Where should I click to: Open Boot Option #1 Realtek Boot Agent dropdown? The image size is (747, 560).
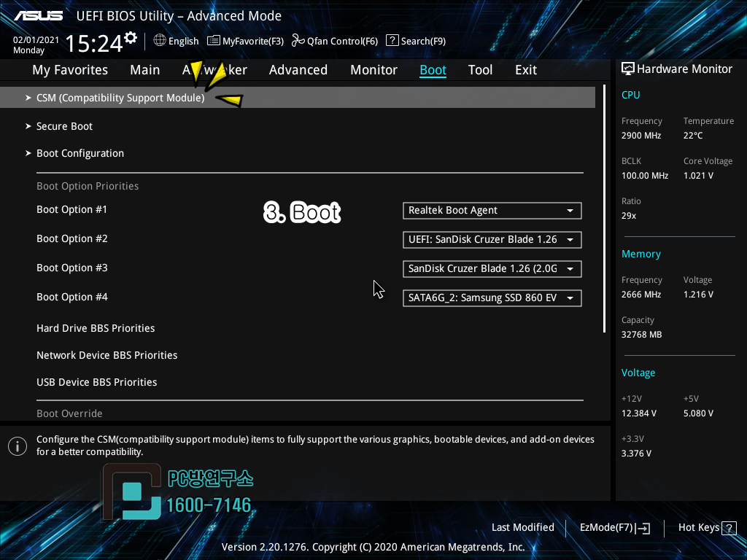(x=492, y=211)
